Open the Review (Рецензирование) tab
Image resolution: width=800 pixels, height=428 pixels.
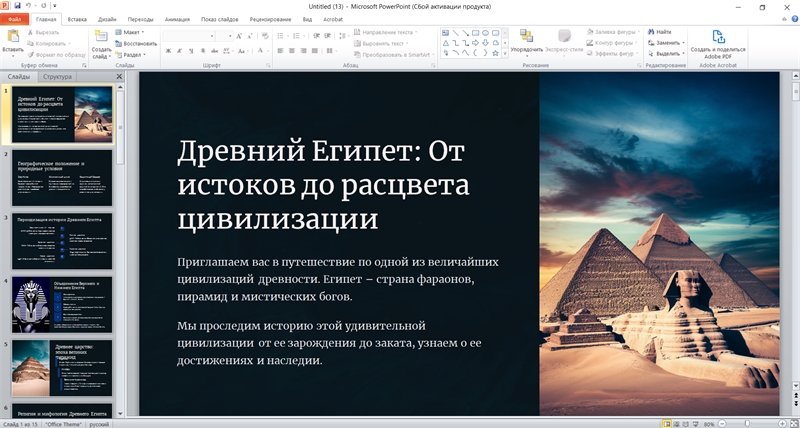point(270,19)
